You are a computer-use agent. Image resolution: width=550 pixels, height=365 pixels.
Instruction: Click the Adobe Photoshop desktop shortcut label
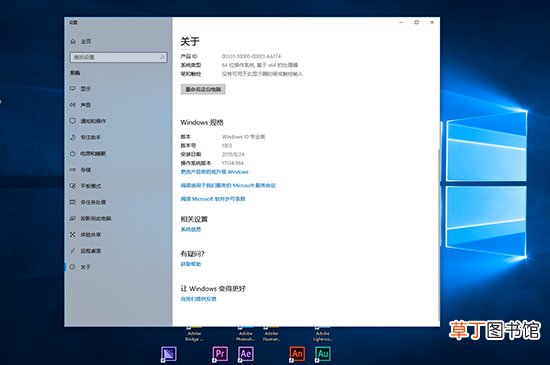point(246,336)
